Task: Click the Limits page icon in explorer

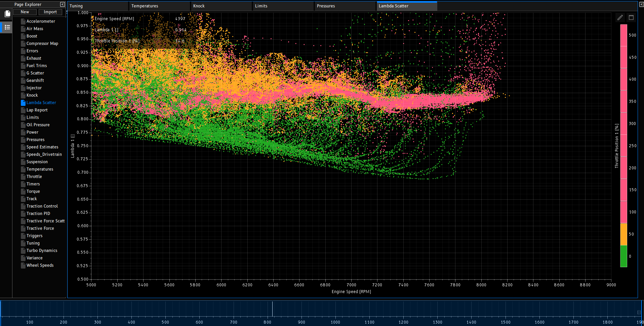Action: [x=23, y=117]
